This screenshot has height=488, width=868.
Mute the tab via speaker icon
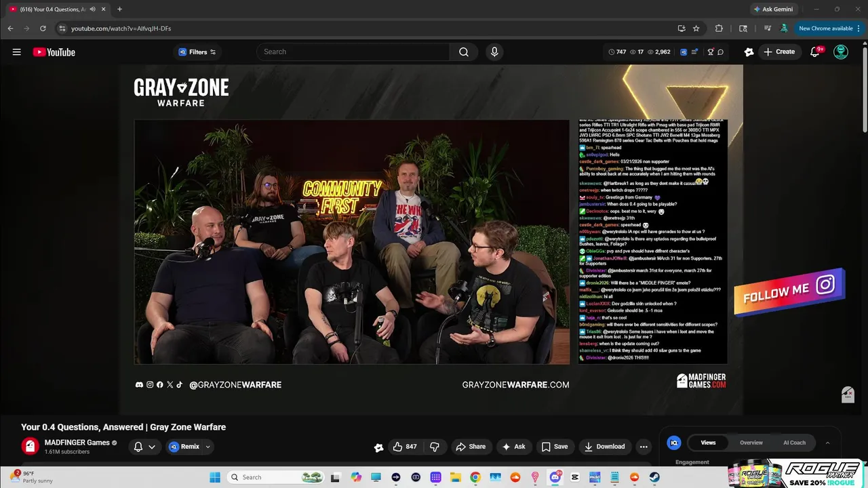pos(92,9)
